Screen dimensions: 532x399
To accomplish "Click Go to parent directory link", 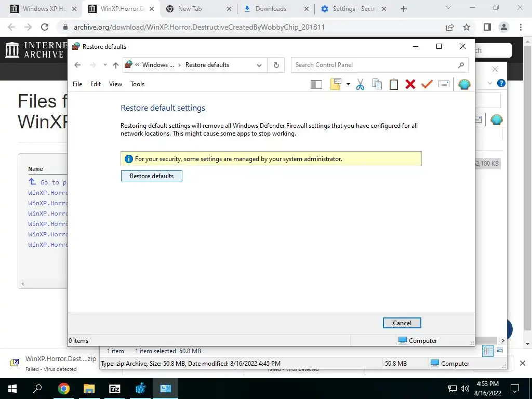I will coord(48,182).
